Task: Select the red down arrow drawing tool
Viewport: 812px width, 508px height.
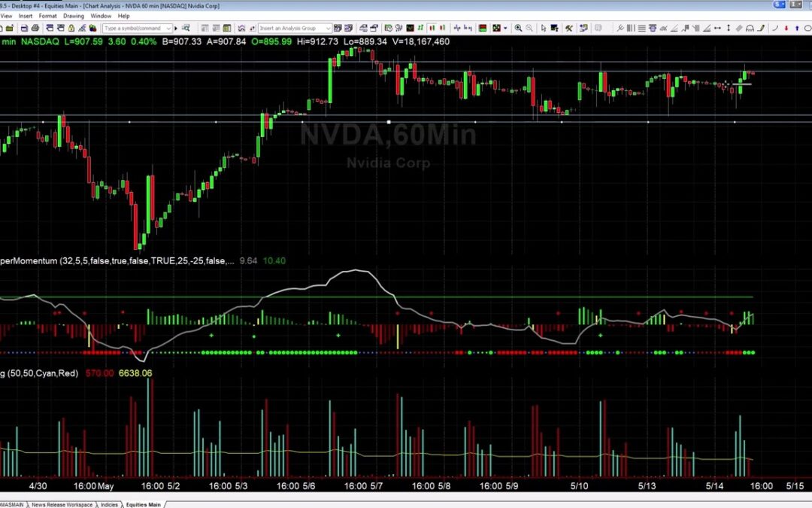Action: pyautogui.click(x=786, y=29)
